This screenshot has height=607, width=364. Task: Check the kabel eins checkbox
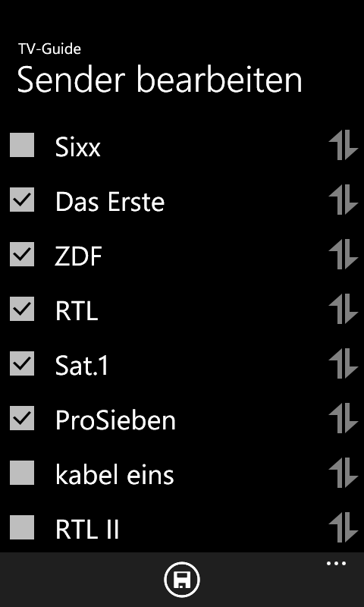click(22, 473)
